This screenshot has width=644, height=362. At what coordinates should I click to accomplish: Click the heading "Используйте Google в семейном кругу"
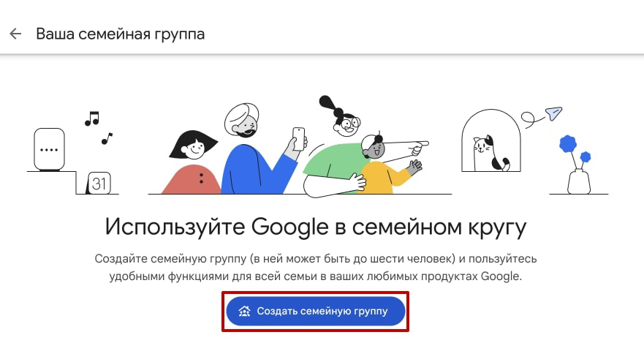[315, 227]
